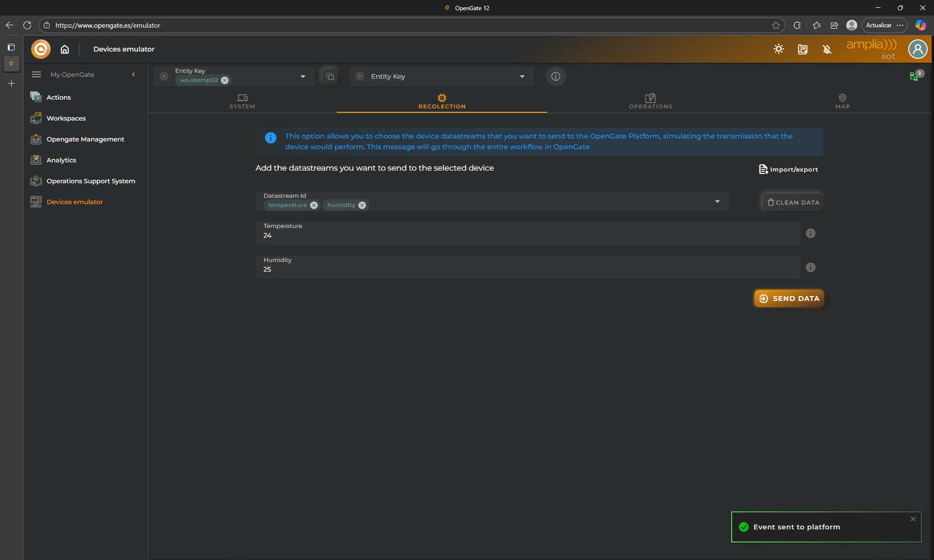Click the Temperature value input field
This screenshot has height=560, width=934.
click(x=528, y=235)
